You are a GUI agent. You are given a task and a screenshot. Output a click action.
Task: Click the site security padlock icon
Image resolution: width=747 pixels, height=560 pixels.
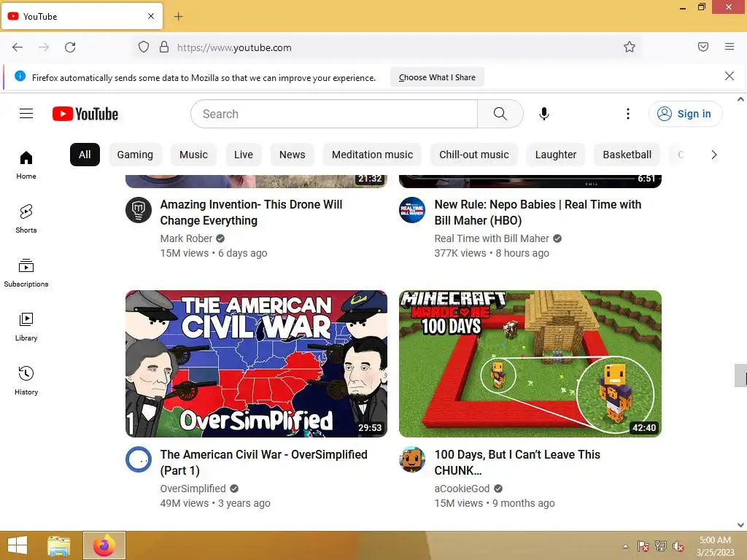click(x=164, y=47)
